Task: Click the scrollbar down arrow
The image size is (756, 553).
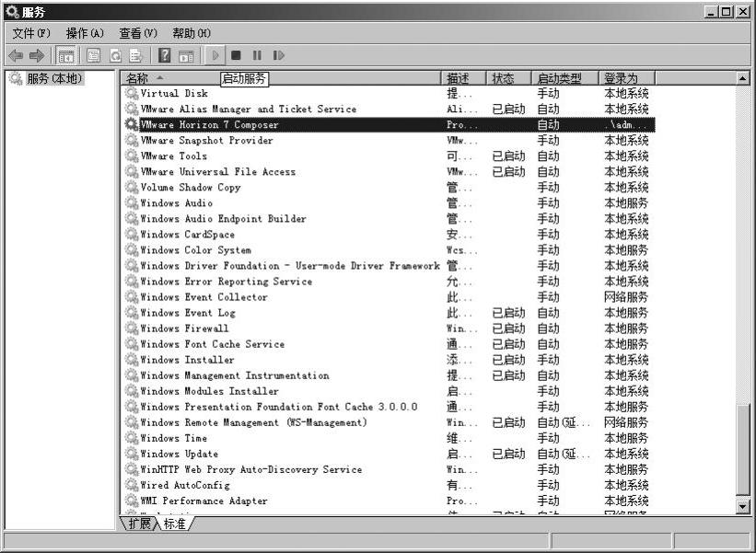Action: coord(742,506)
